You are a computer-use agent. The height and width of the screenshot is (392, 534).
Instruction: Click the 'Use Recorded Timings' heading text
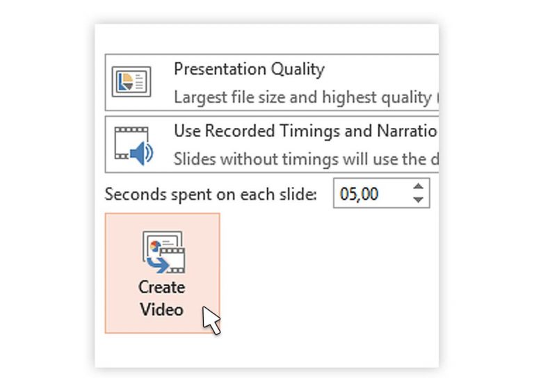click(305, 131)
